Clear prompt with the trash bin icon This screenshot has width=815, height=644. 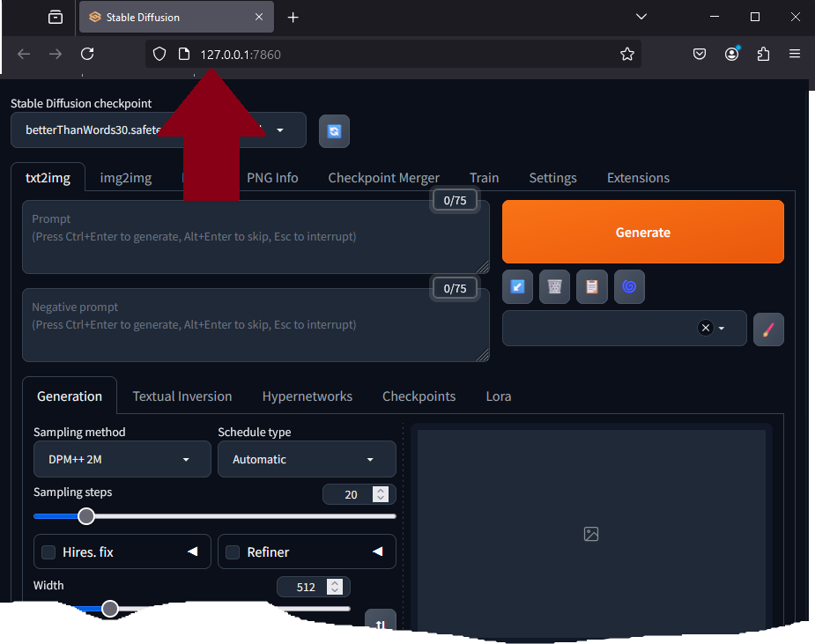[x=554, y=286]
